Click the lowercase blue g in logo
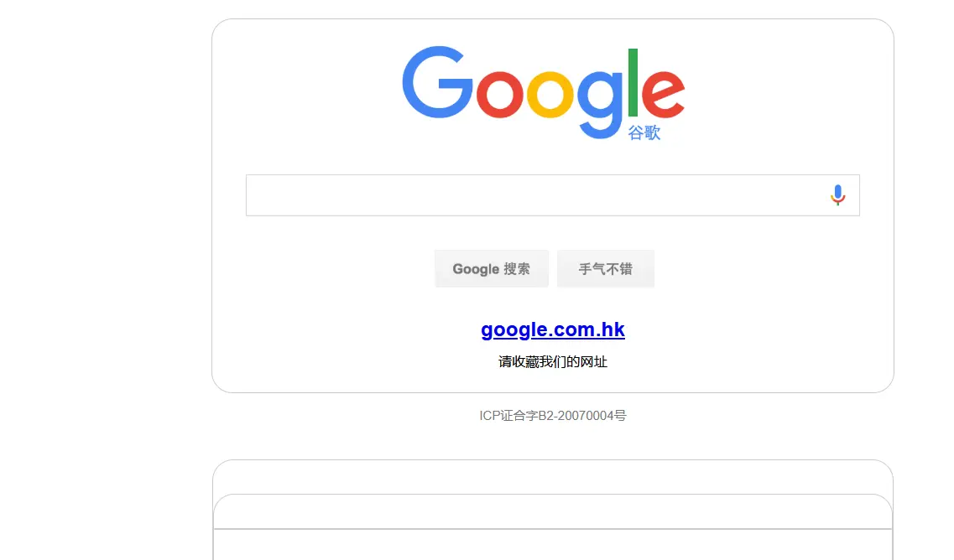 600,104
